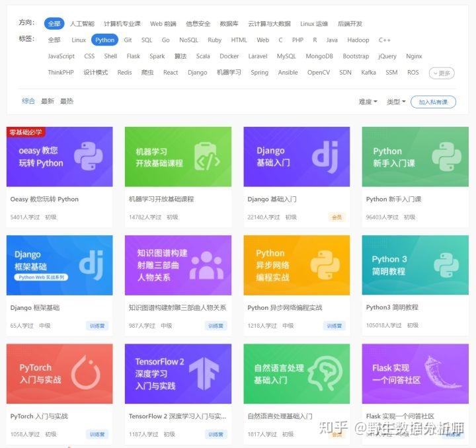
Task: Open the 类型 dropdown
Action: pyautogui.click(x=396, y=102)
